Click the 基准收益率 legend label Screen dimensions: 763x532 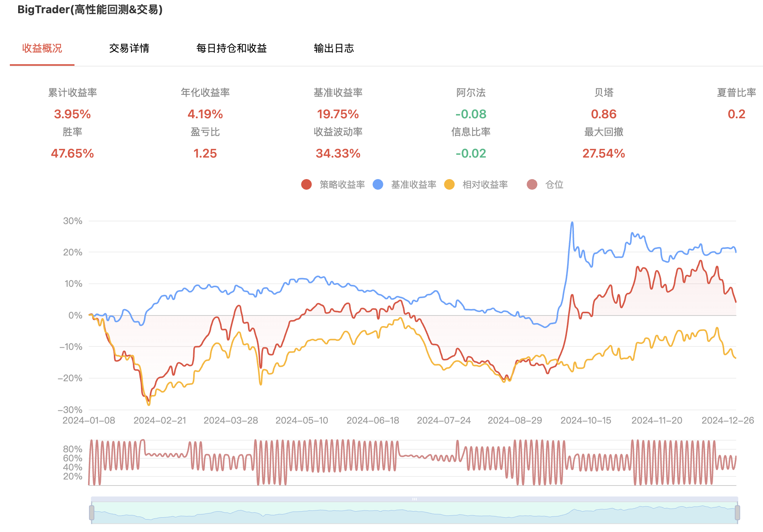click(414, 184)
